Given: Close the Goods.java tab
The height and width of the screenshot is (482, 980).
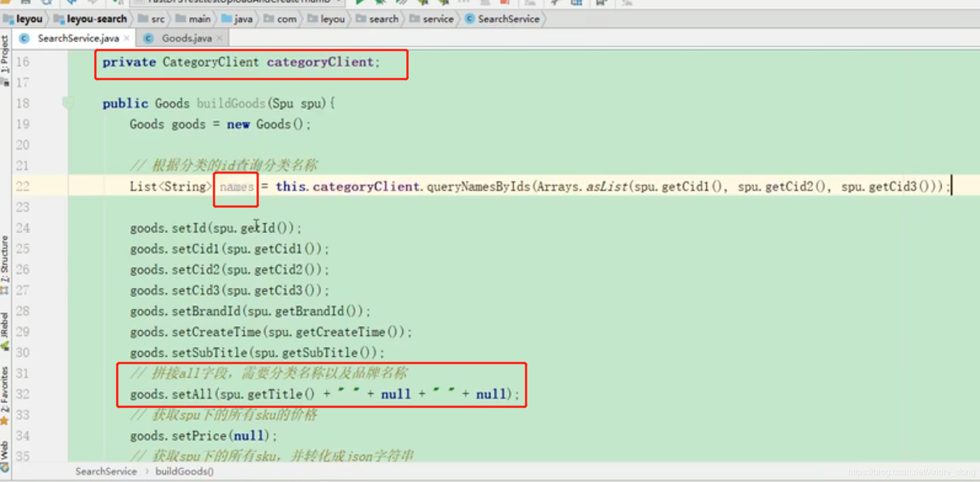Looking at the screenshot, I should (x=220, y=38).
